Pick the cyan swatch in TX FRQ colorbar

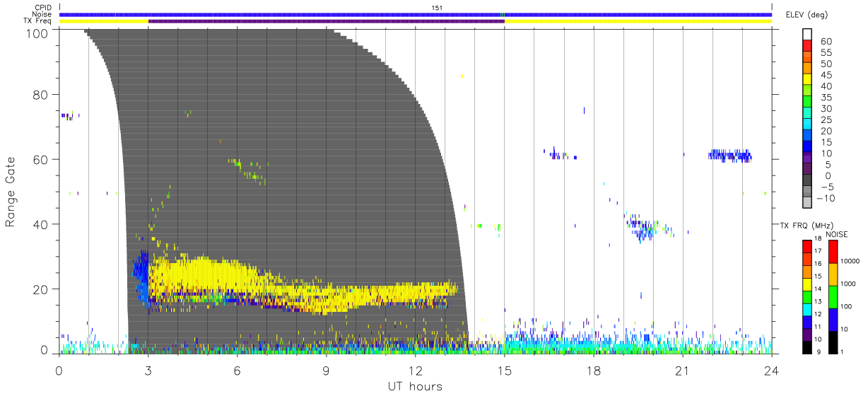point(807,309)
